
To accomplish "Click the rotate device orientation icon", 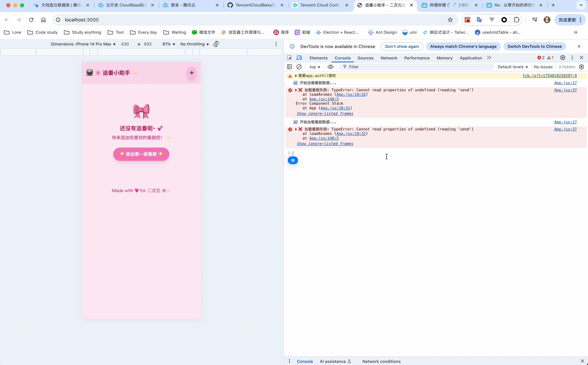I will point(216,44).
